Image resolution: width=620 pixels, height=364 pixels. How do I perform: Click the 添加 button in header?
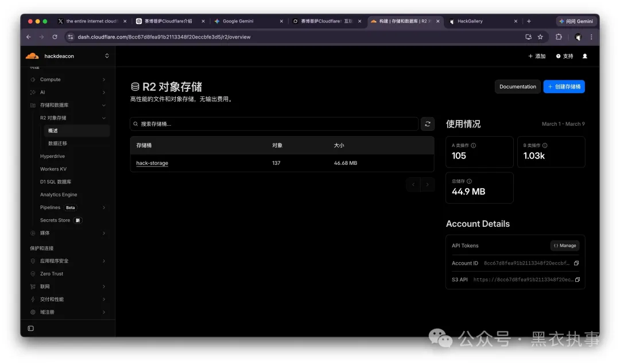(x=537, y=56)
